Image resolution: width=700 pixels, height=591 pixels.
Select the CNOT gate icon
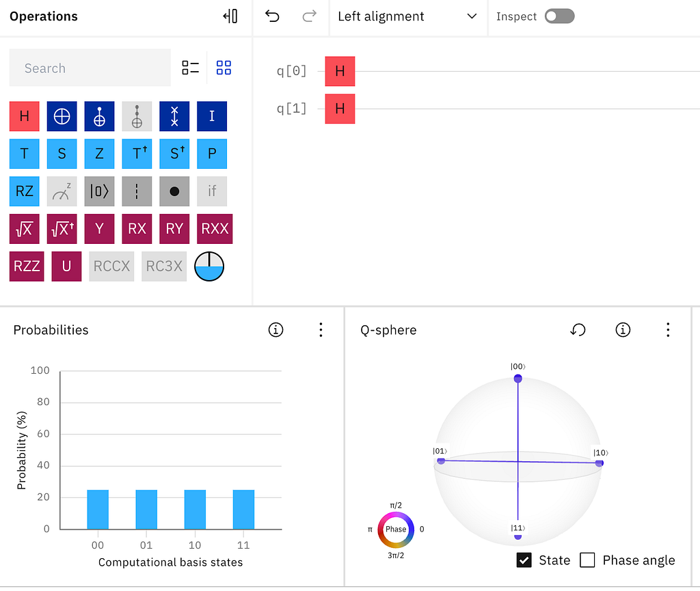pyautogui.click(x=99, y=116)
